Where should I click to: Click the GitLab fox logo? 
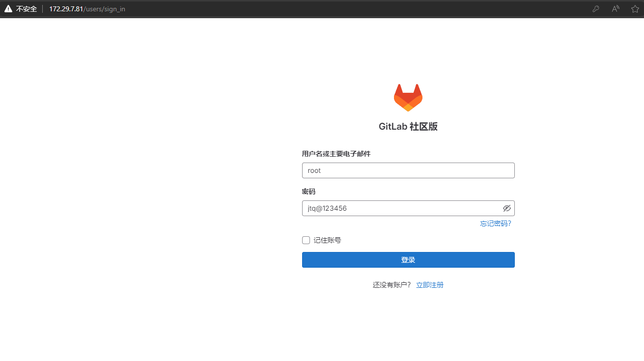(x=408, y=97)
